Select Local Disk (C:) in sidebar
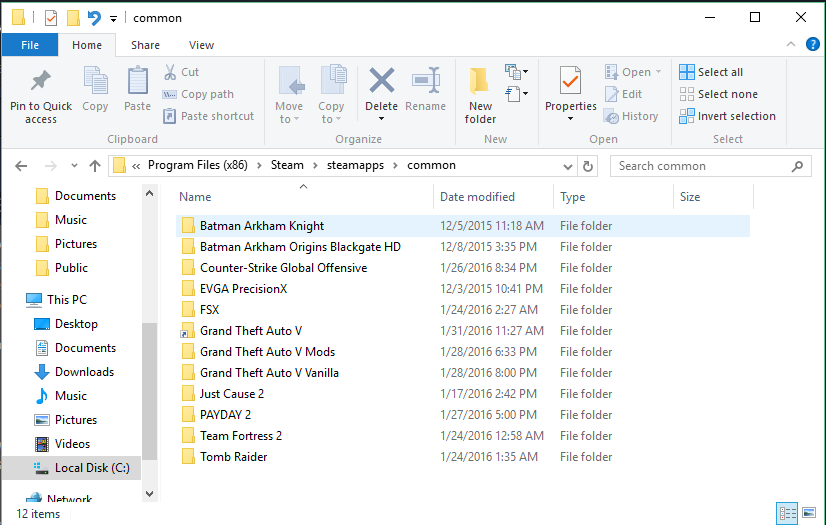Image resolution: width=826 pixels, height=525 pixels. point(71,468)
